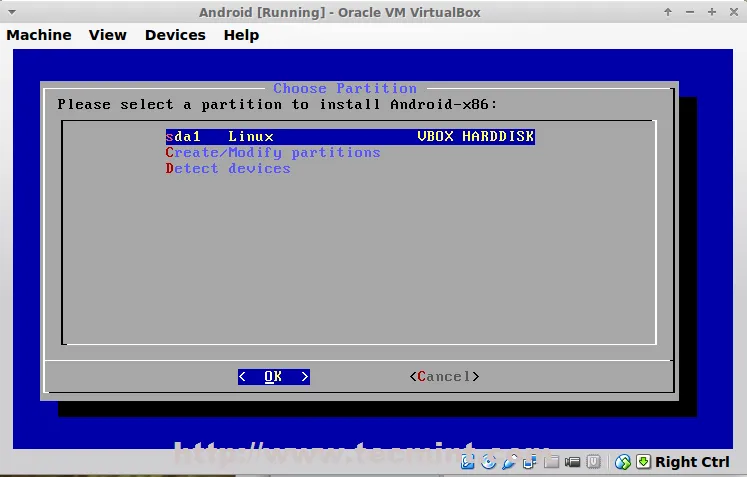The height and width of the screenshot is (477, 747).
Task: Click the Right Ctrl host key label
Action: (x=692, y=462)
